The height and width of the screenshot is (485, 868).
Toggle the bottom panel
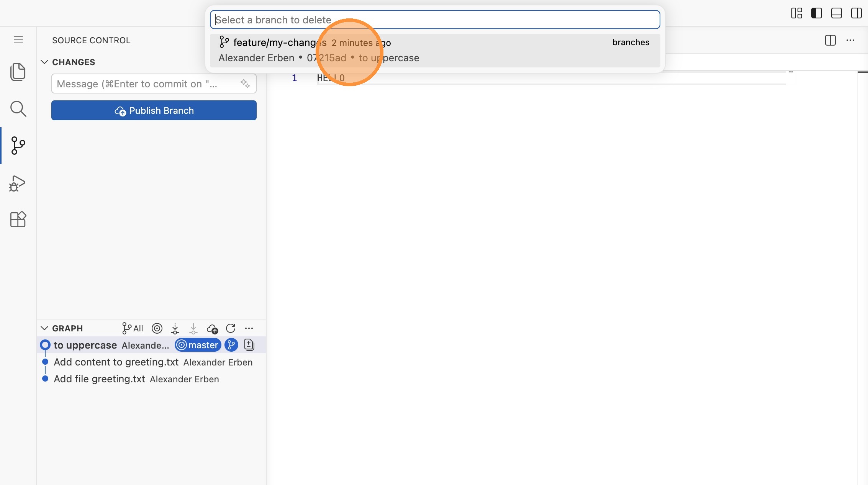836,13
